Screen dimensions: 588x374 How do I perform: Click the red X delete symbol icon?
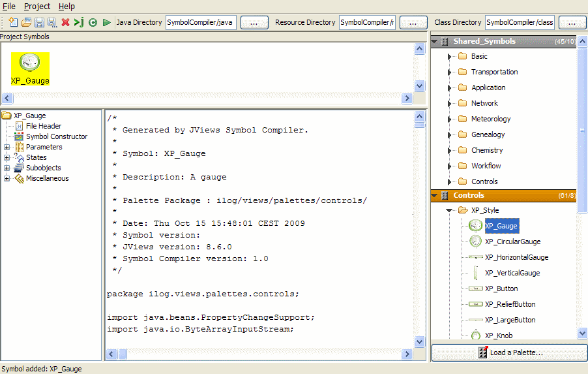point(65,22)
